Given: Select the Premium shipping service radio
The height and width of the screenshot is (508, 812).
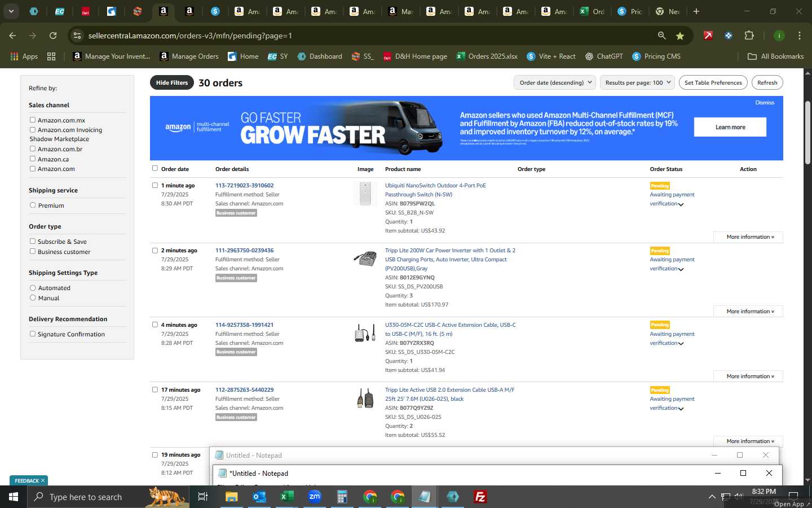Looking at the screenshot, I should (33, 205).
